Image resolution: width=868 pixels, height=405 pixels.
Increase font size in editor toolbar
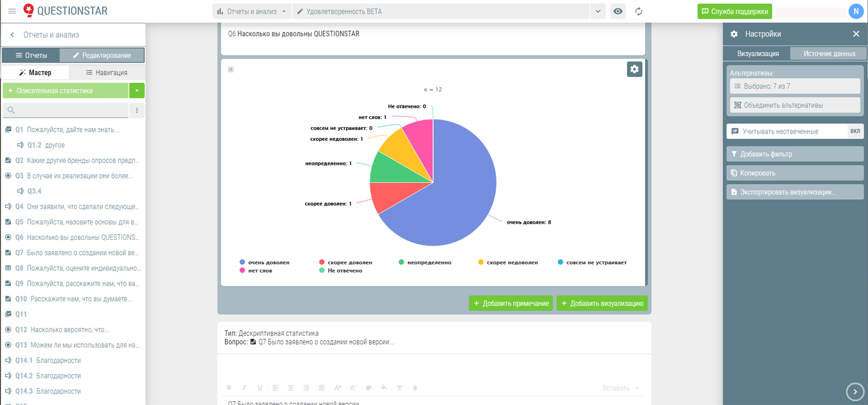pyautogui.click(x=337, y=388)
